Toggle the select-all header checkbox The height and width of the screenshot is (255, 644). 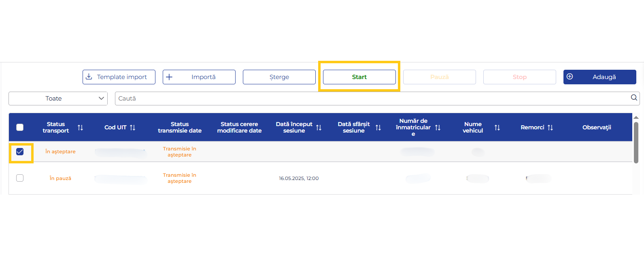click(20, 127)
